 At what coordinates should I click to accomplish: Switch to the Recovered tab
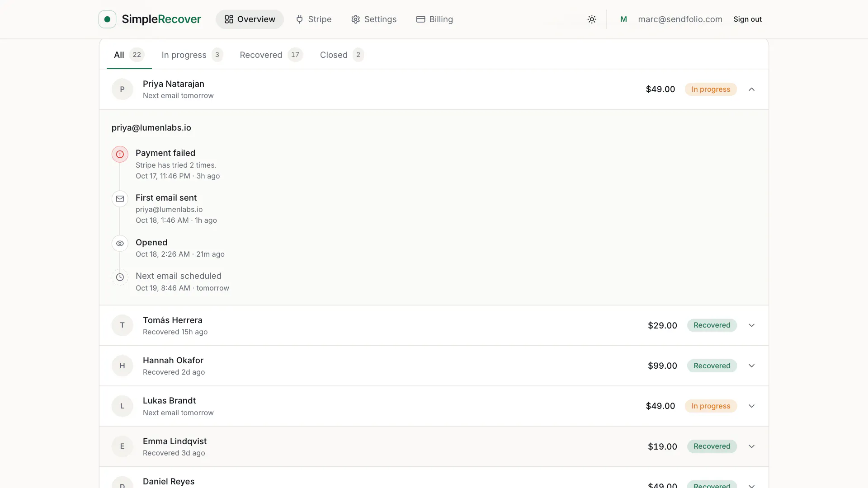tap(271, 55)
